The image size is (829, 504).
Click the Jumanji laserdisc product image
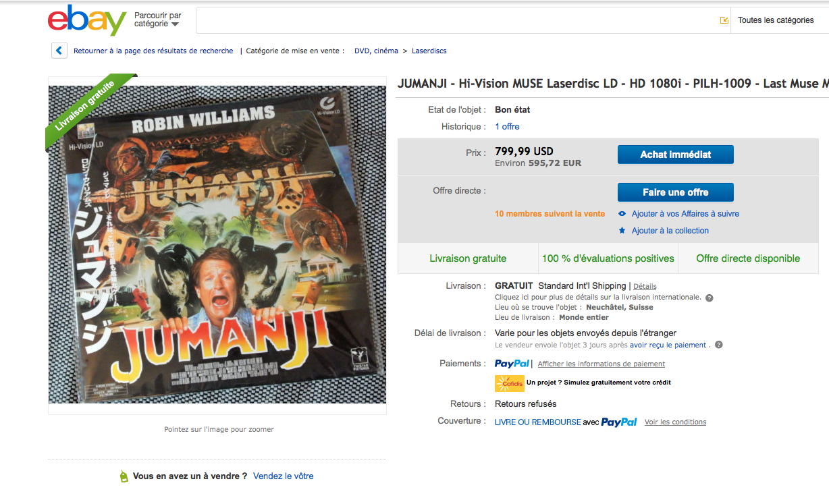(x=217, y=246)
